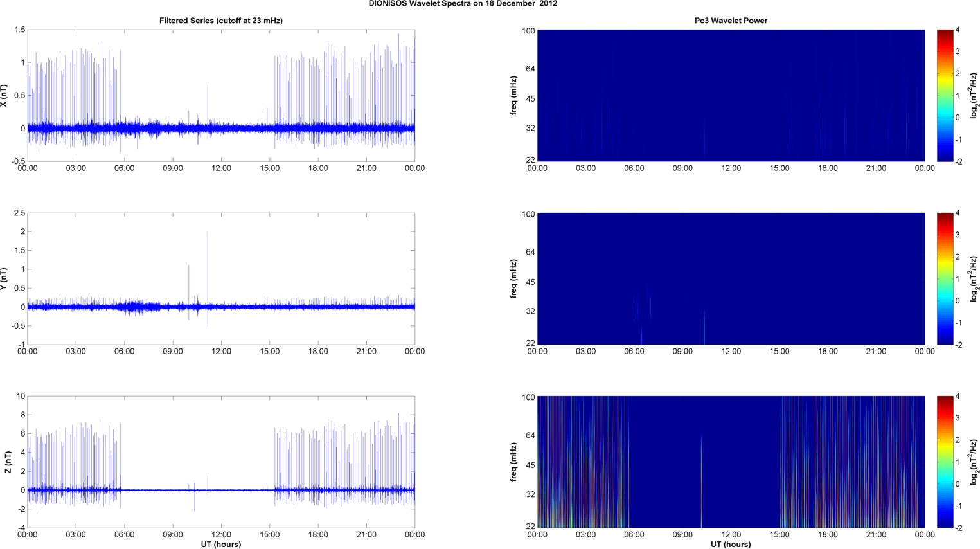Click the "Z (nT)" axis label

[8, 462]
